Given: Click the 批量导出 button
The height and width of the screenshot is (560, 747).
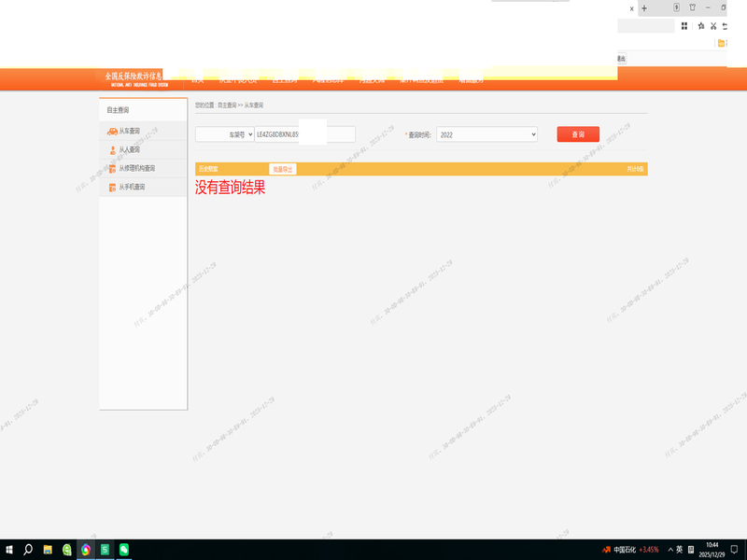Looking at the screenshot, I should point(282,169).
